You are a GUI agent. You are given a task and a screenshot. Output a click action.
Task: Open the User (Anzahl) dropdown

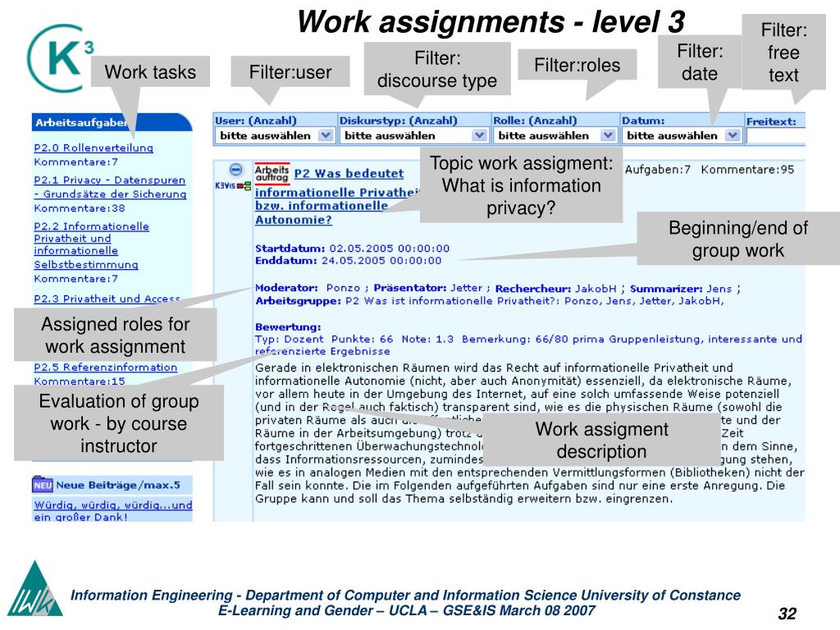tap(276, 135)
